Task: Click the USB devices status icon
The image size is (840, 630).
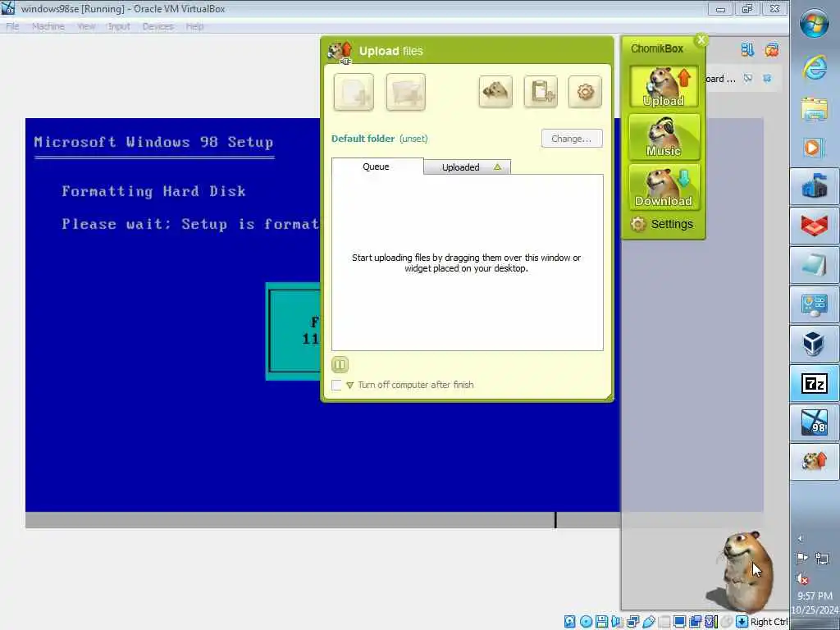Action: point(649,622)
